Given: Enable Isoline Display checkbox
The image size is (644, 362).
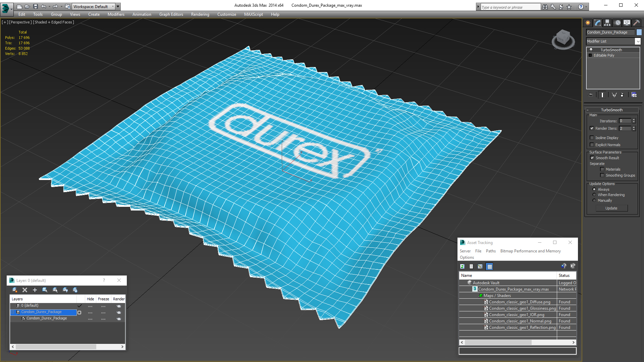Looking at the screenshot, I should pos(592,138).
